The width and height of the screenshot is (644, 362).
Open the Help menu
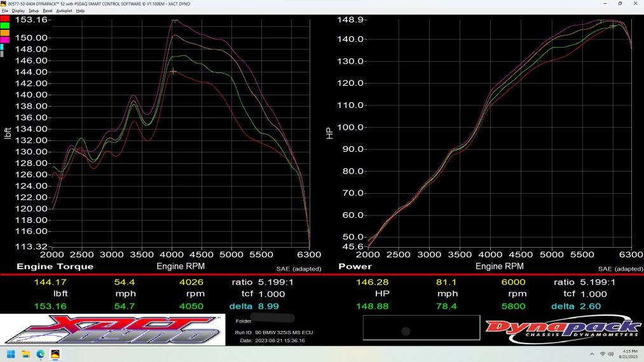[x=80, y=11]
